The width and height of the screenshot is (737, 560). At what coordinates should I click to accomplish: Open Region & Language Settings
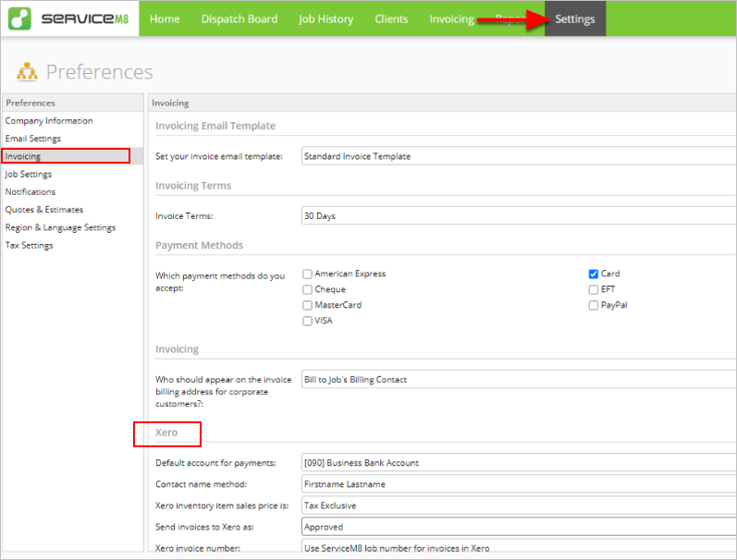click(x=60, y=227)
